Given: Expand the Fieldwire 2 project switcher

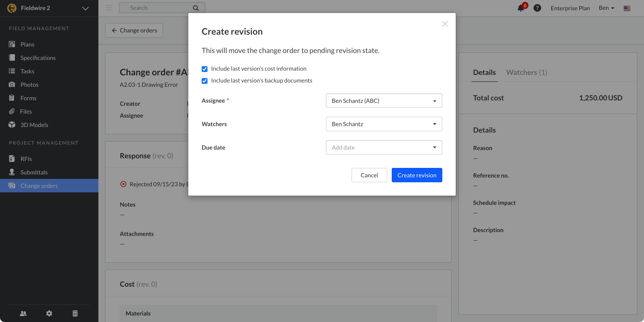Looking at the screenshot, I should click(x=85, y=8).
